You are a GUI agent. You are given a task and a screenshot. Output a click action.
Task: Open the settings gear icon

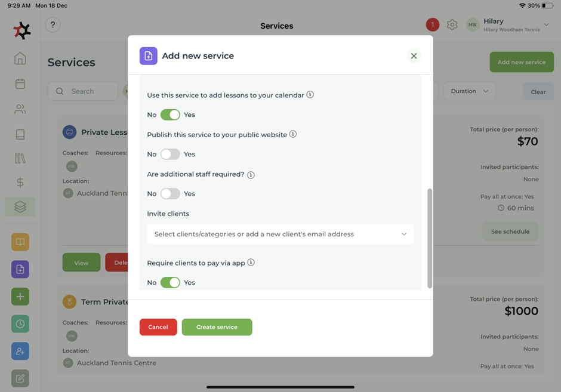(x=452, y=24)
